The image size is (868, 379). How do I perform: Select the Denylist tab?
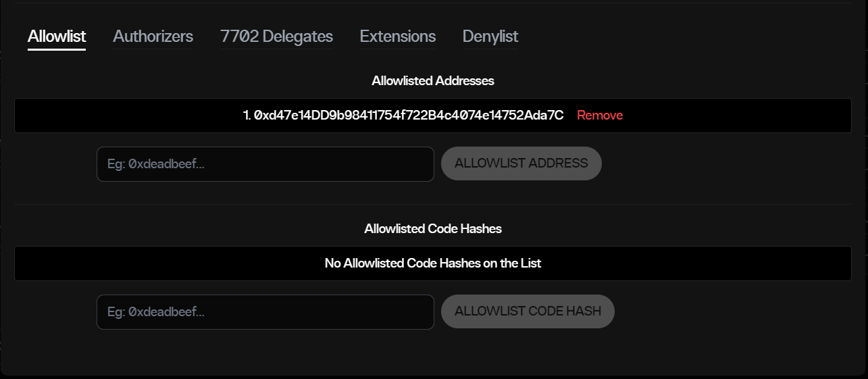(x=490, y=36)
